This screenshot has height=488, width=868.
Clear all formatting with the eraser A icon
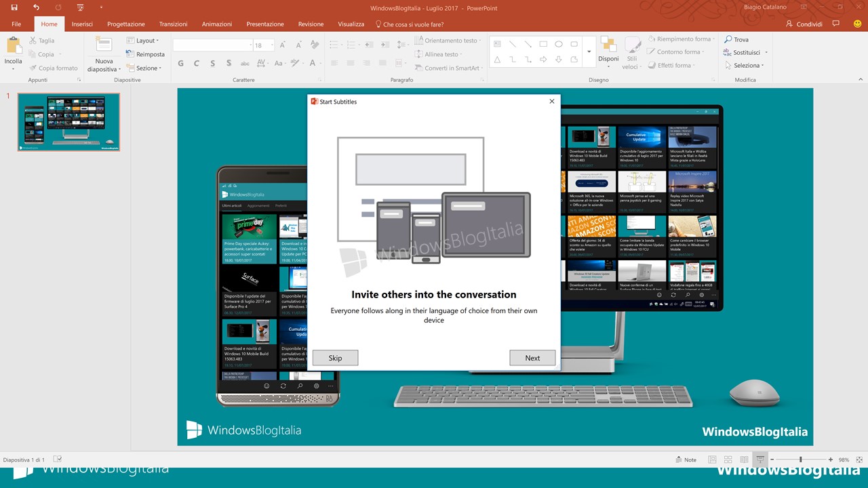[x=315, y=45]
